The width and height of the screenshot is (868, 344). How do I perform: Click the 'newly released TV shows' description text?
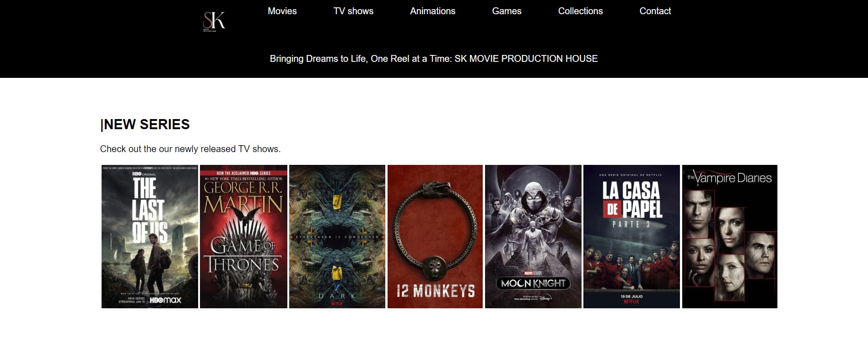pos(190,149)
